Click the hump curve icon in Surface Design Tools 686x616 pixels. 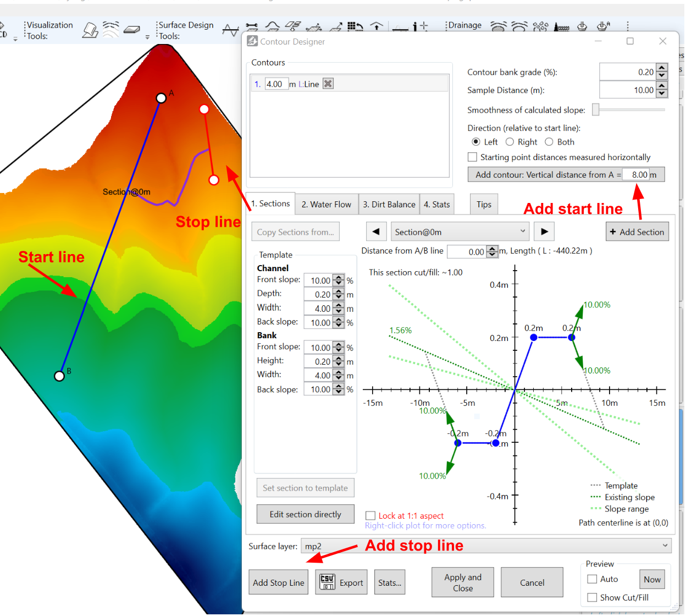point(272,26)
